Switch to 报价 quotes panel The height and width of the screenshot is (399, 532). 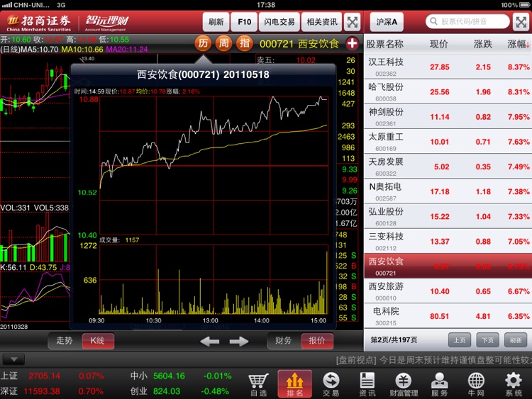pos(316,340)
